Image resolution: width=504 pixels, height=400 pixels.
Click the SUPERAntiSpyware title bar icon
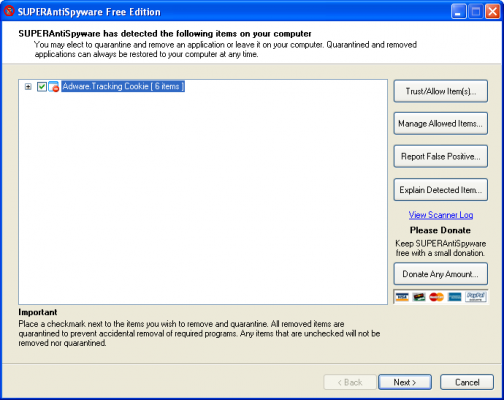coord(9,11)
